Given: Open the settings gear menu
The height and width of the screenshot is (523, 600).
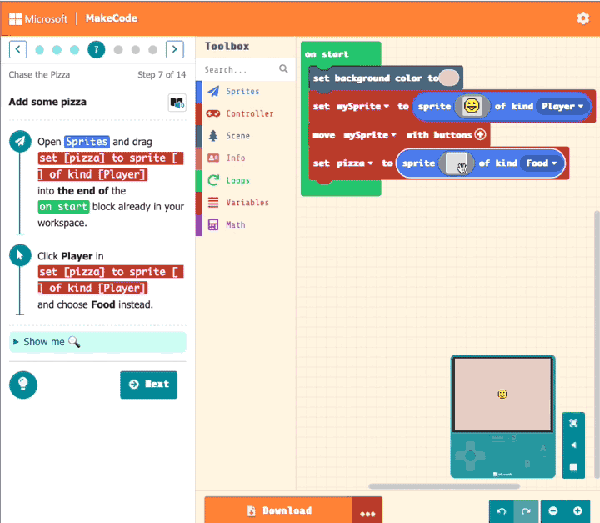Looking at the screenshot, I should [582, 18].
